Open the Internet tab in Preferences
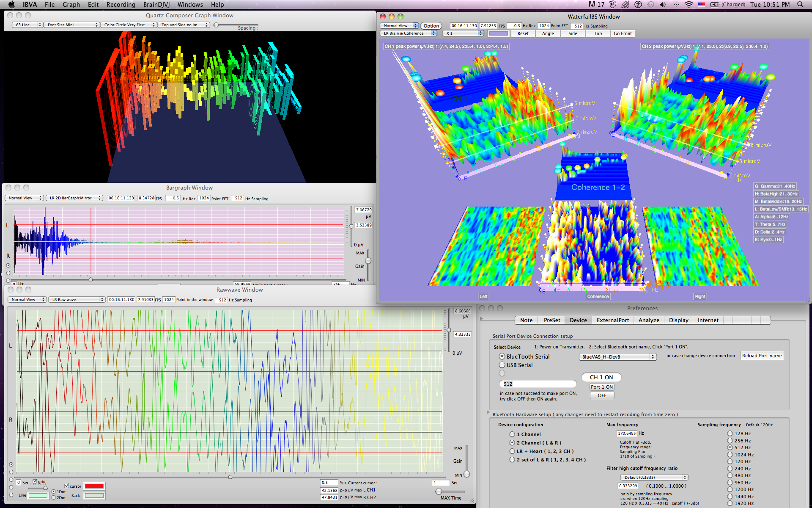 708,320
